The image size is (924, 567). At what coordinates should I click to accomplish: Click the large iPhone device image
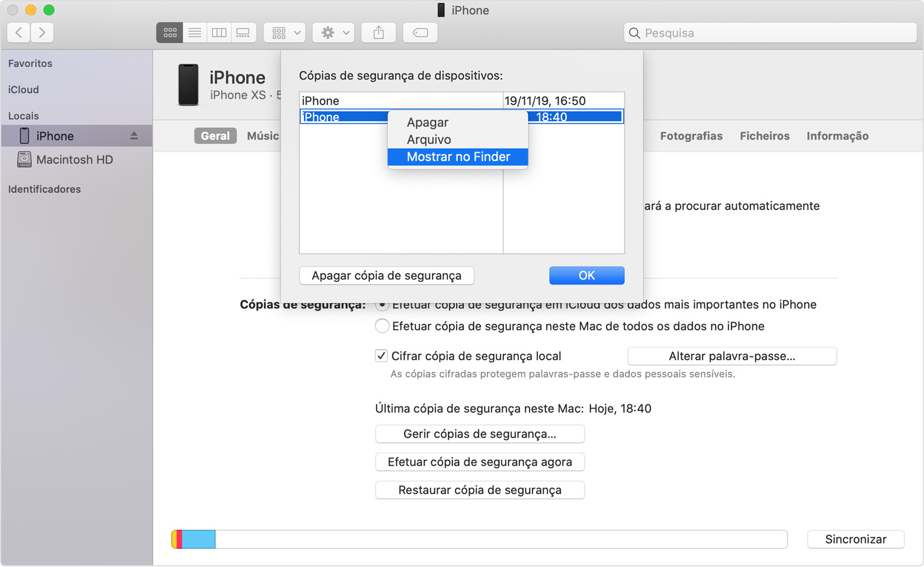[188, 85]
